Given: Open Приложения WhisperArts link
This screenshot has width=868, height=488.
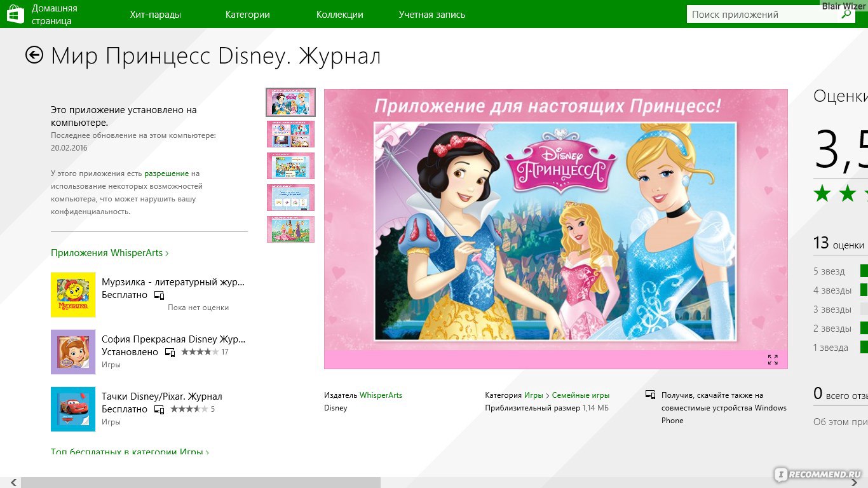Looking at the screenshot, I should [109, 253].
